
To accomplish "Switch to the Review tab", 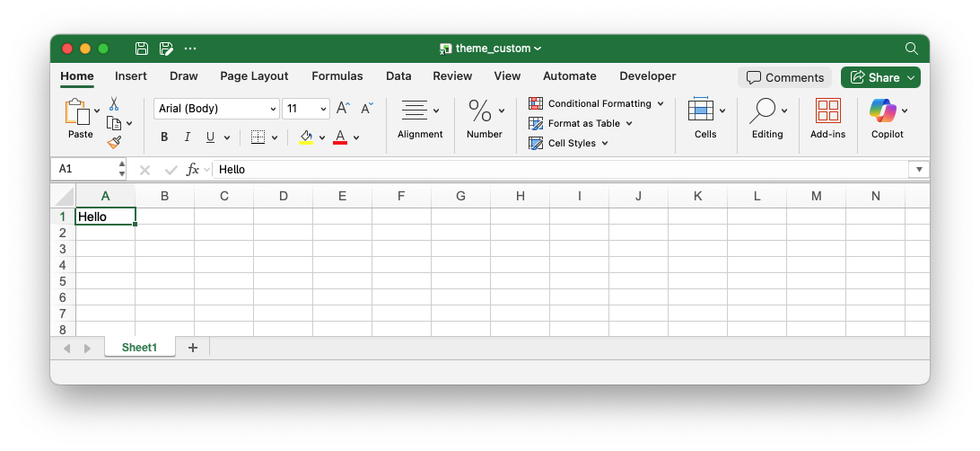I will click(452, 76).
